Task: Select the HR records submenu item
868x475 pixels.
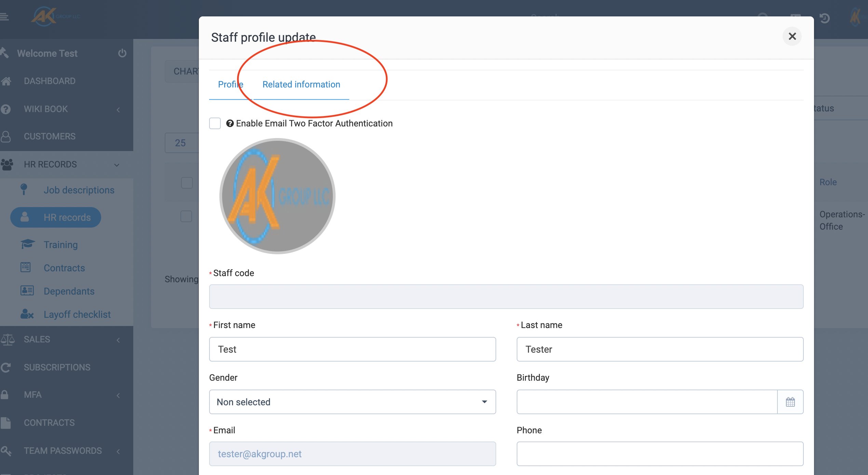Action: [56, 217]
